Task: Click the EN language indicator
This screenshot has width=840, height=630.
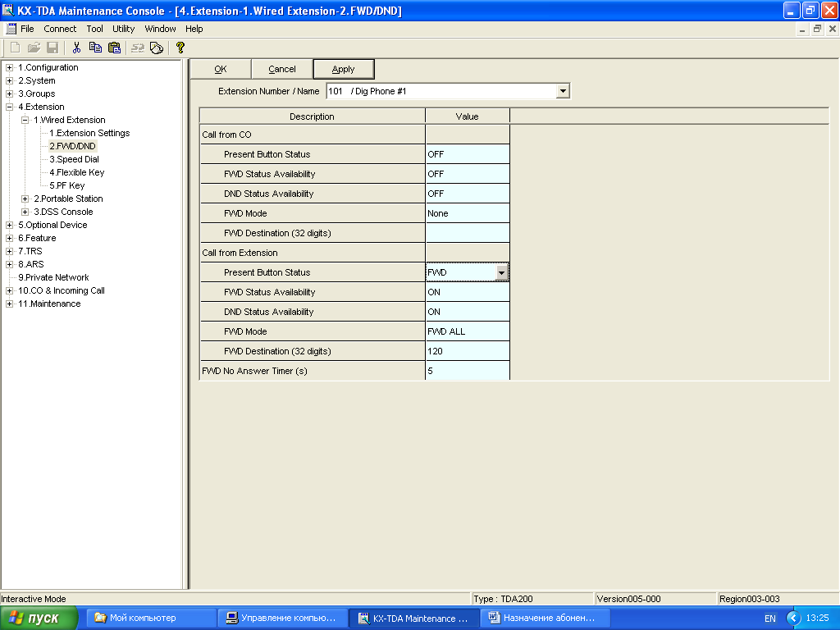Action: click(x=769, y=619)
